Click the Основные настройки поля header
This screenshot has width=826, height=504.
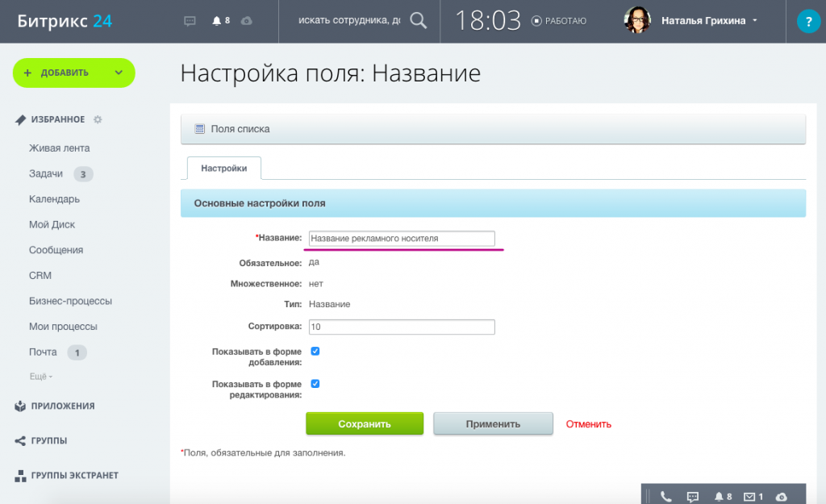click(x=493, y=203)
